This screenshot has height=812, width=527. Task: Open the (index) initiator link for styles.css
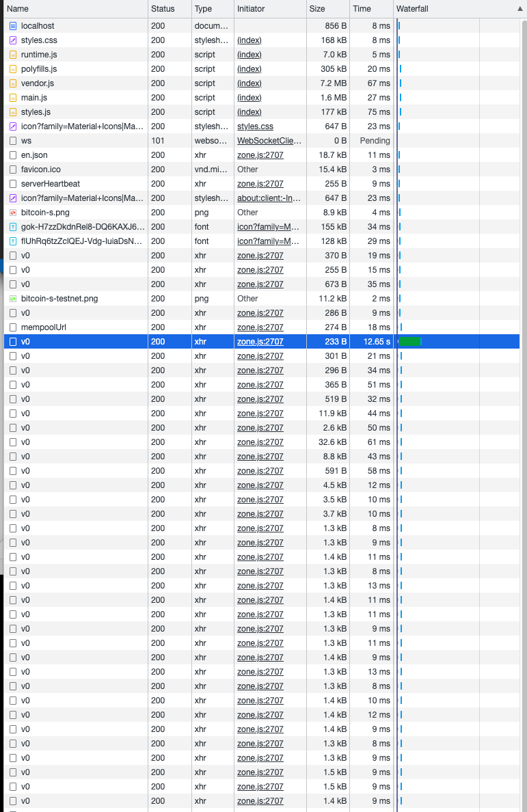[x=249, y=40]
